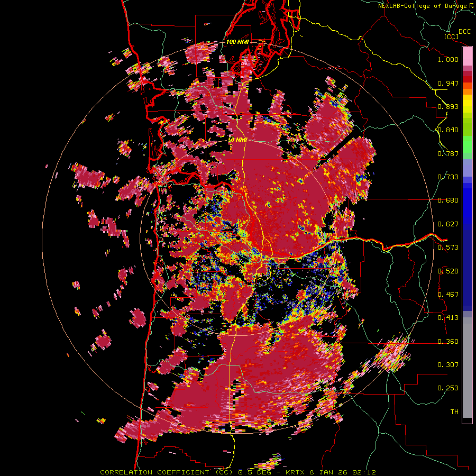This screenshot has width=476, height=476.
Task: Click the 0.787 scale value
Action: [448, 153]
